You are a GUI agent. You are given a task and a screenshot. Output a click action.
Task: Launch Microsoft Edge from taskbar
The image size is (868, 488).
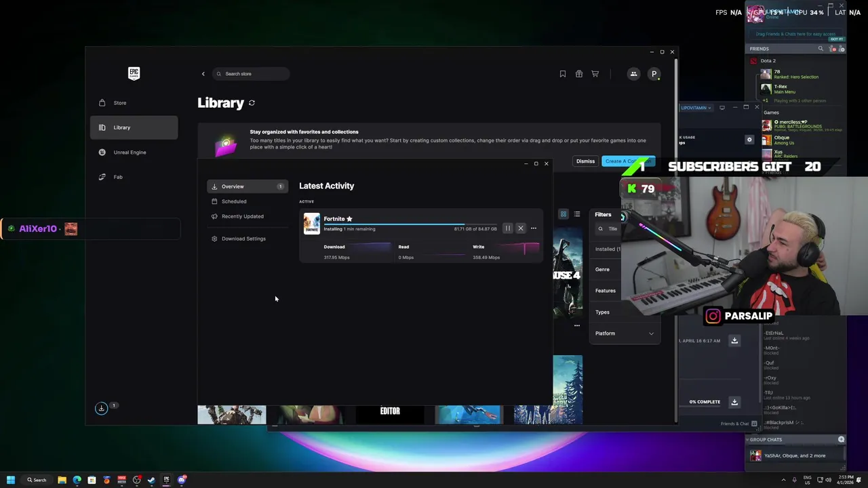[x=77, y=480]
